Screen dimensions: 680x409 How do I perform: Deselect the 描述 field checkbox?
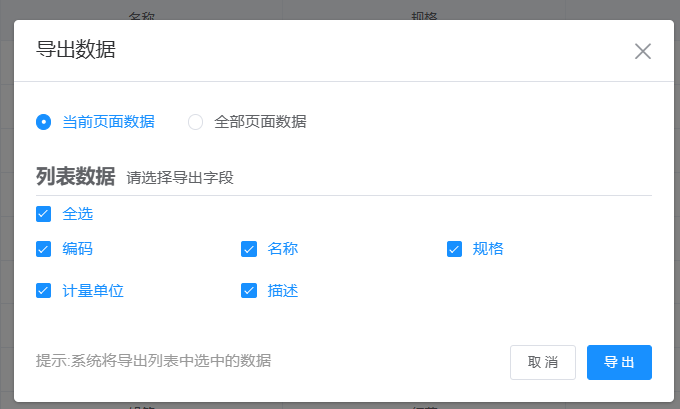tap(249, 291)
